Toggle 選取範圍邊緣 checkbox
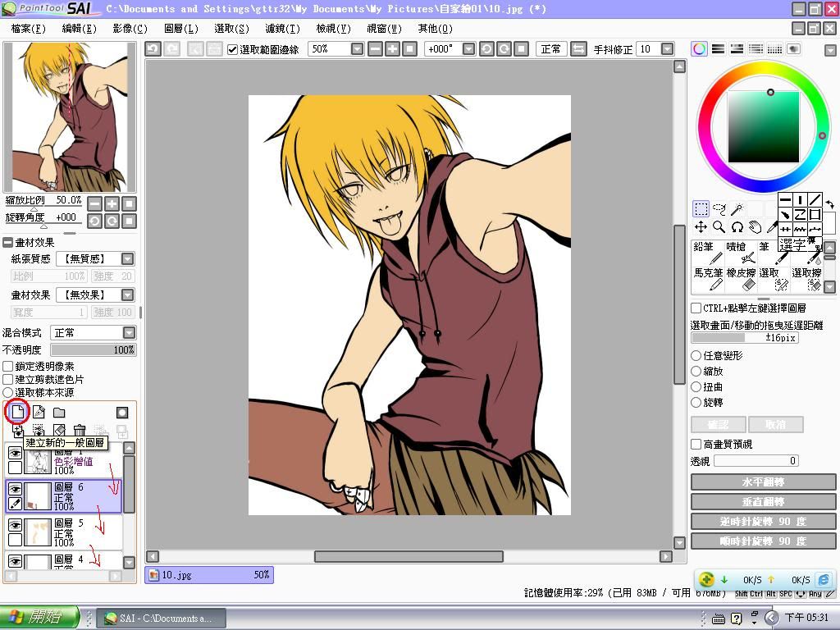840x630 pixels. 232,50
